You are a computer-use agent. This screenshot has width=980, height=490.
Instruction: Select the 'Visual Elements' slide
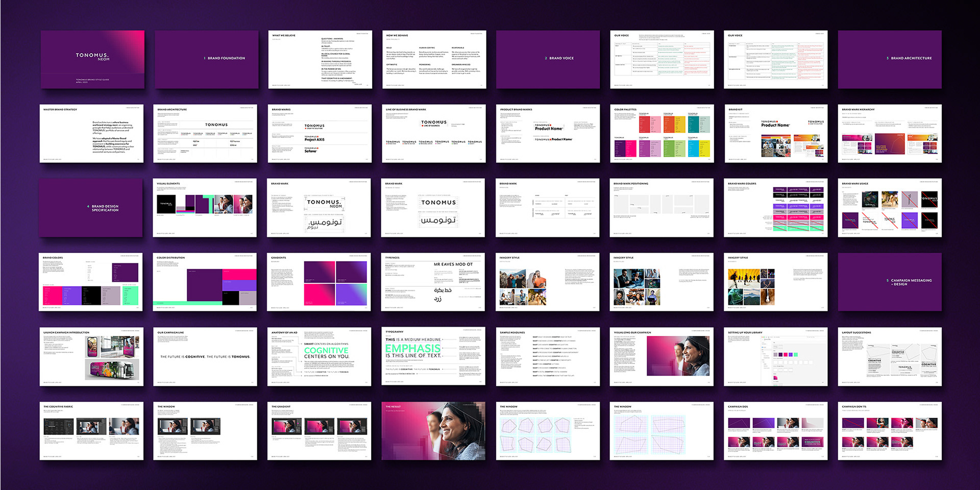pos(205,208)
